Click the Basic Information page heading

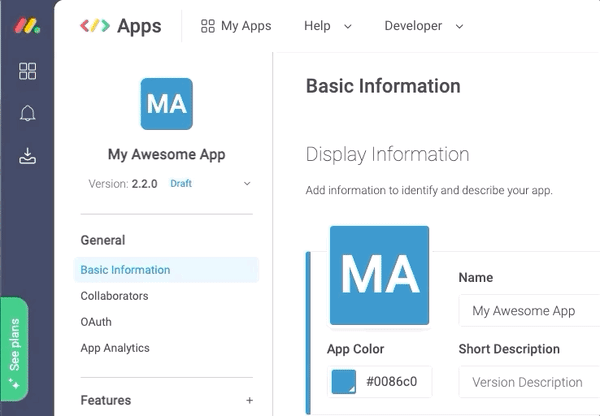click(x=383, y=86)
